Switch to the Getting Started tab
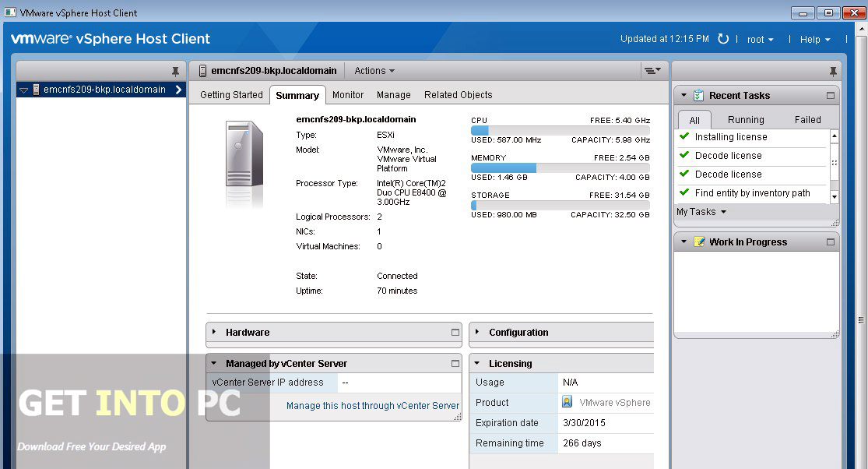Screen dimensions: 868x469 coord(231,95)
